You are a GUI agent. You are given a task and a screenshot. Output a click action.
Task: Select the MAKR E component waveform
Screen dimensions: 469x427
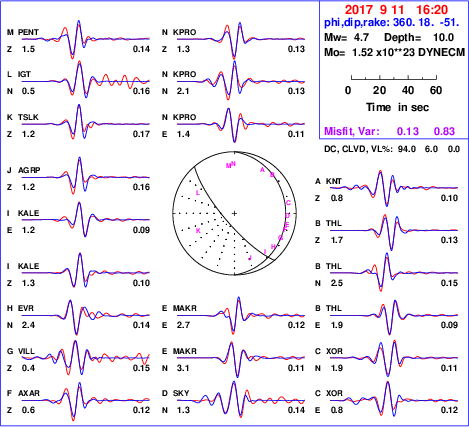pyautogui.click(x=241, y=315)
